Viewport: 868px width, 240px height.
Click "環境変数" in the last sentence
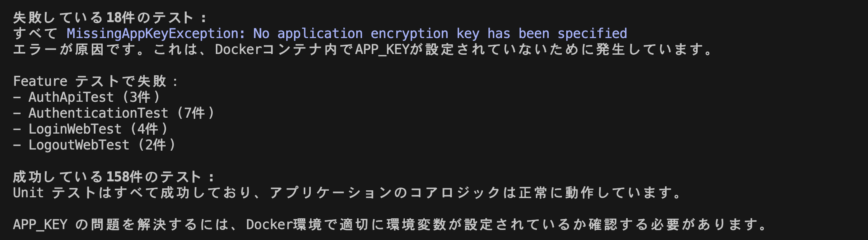416,224
